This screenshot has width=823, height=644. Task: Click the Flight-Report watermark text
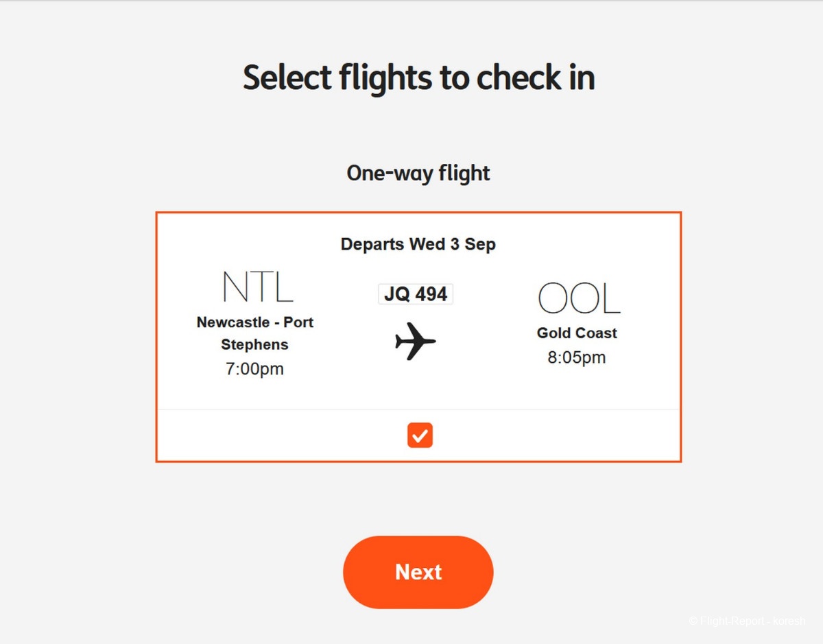[x=747, y=621]
